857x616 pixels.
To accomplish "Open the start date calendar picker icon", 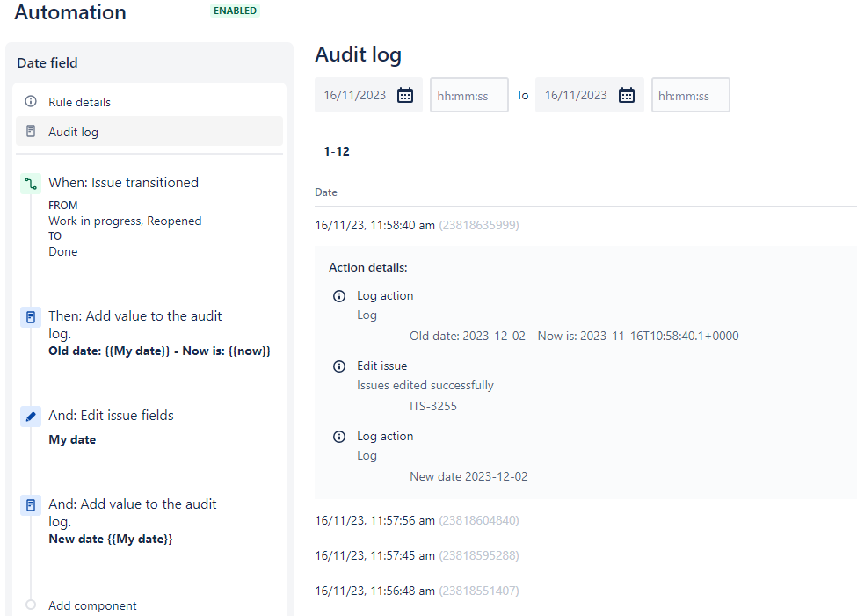I will coord(405,95).
